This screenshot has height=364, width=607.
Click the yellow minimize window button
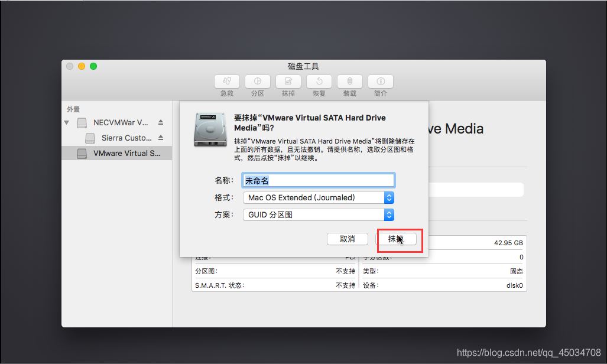click(82, 66)
